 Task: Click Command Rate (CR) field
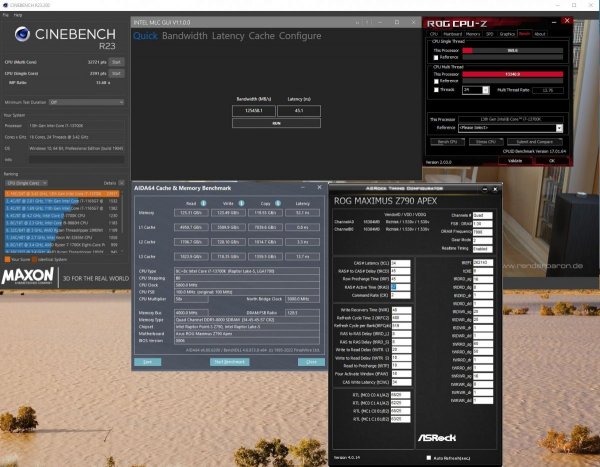point(401,296)
